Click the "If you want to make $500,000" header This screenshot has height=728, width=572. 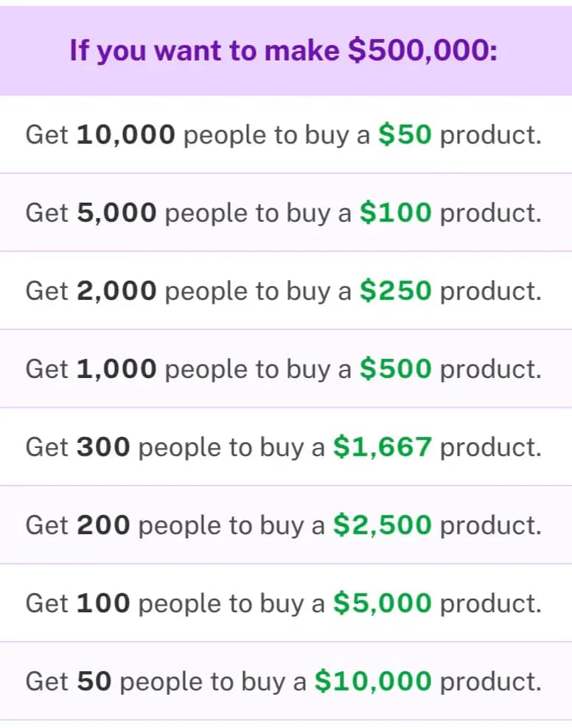284,51
